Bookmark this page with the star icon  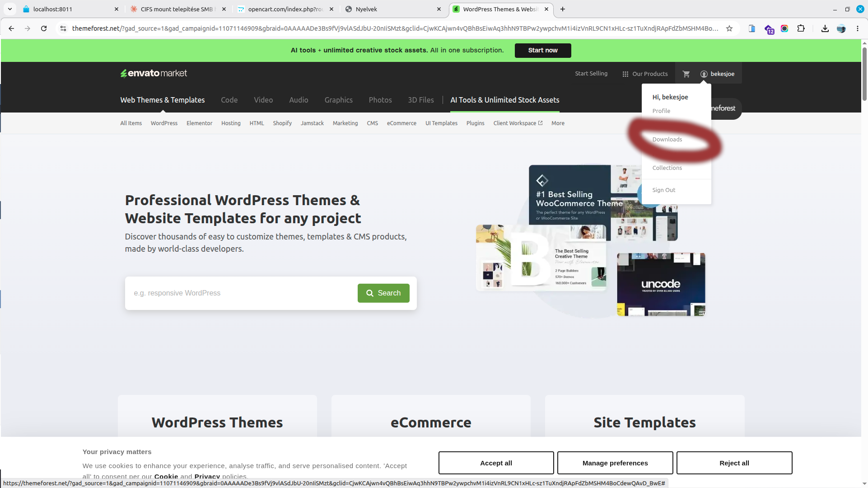pyautogui.click(x=729, y=28)
